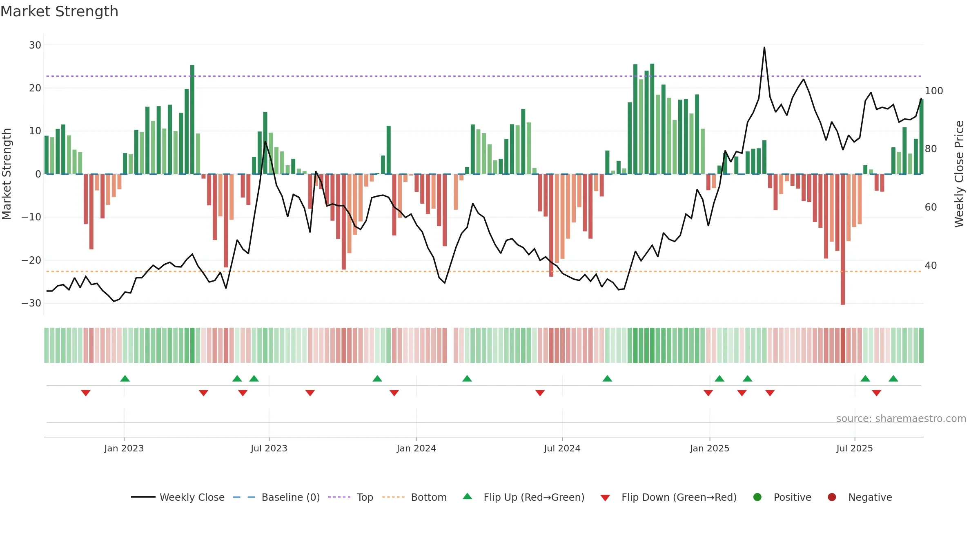Click the Jul 2024 x-axis label
Screen dimensions: 980x551
tap(562, 449)
